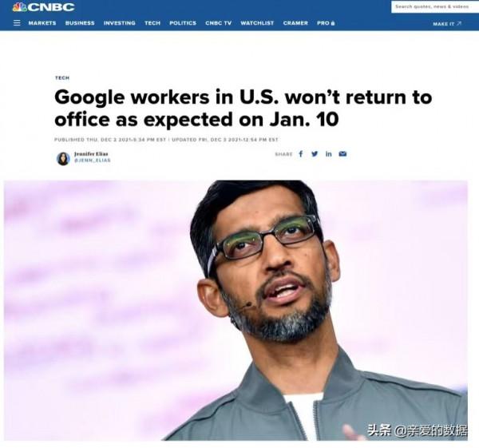Open the Watchlist page
This screenshot has width=479, height=448.
257,23
